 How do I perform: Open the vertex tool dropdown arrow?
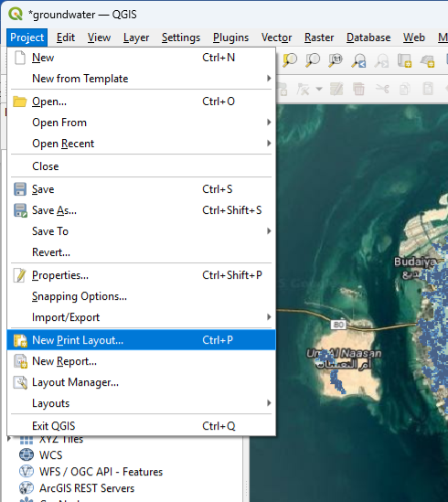pos(319,89)
